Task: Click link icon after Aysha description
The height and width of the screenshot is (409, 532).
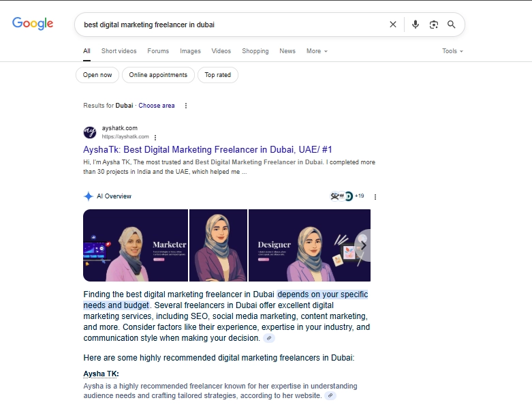Action: 330,395
